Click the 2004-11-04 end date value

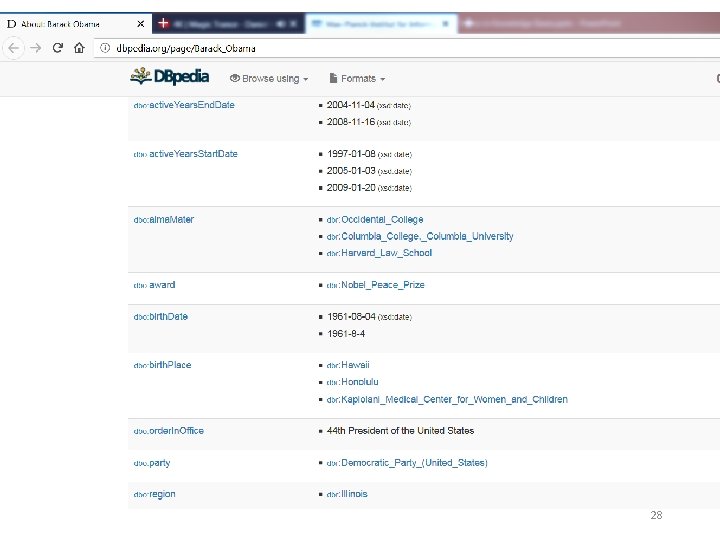[351, 105]
